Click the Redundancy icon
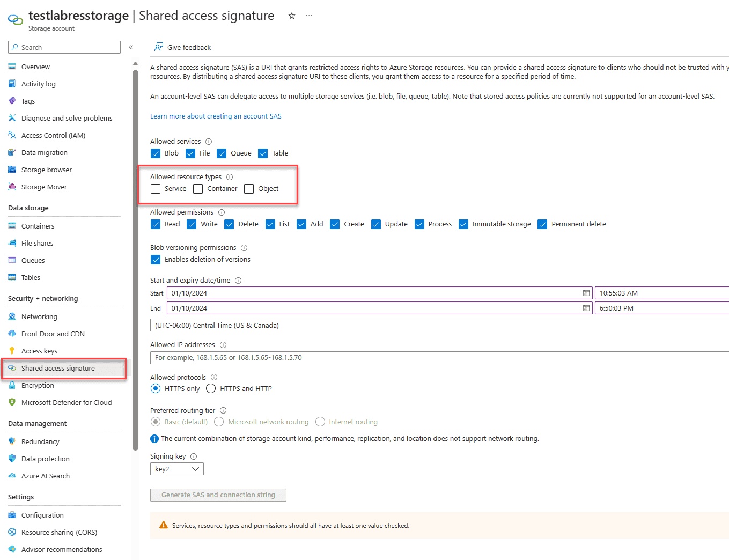 pos(12,441)
